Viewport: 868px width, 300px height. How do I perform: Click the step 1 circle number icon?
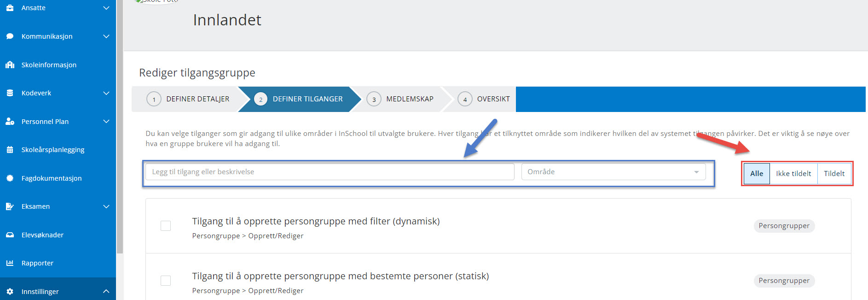click(x=154, y=99)
